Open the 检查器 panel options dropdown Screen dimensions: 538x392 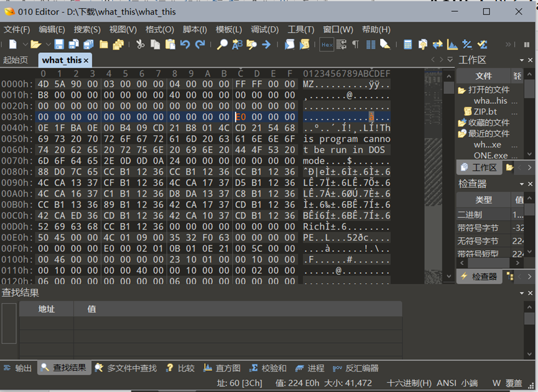pos(522,184)
